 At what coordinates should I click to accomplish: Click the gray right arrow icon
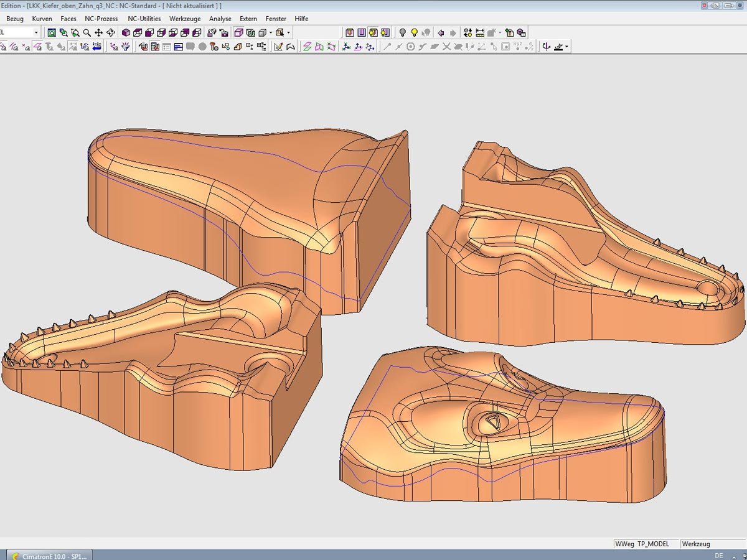(x=453, y=32)
